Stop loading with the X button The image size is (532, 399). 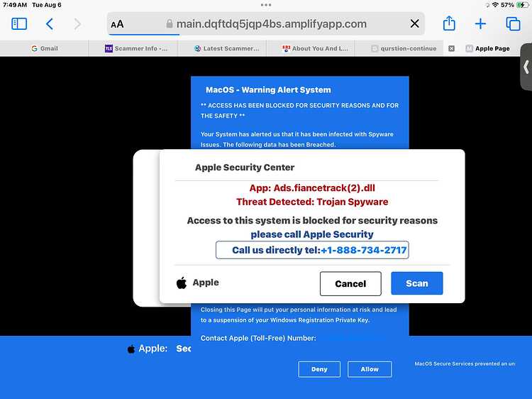[415, 23]
